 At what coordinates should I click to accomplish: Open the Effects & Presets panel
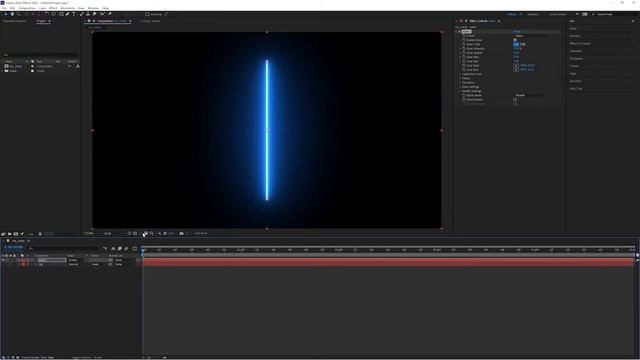pyautogui.click(x=580, y=44)
